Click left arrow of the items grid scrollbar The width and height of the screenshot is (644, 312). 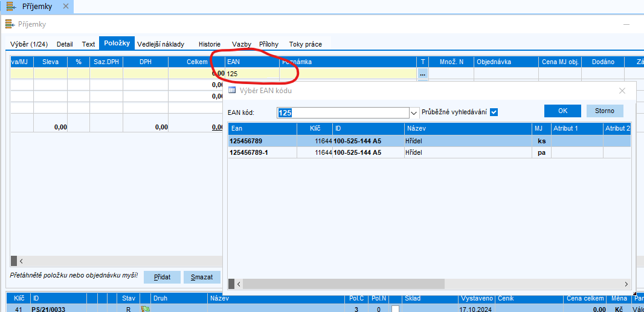(x=20, y=261)
